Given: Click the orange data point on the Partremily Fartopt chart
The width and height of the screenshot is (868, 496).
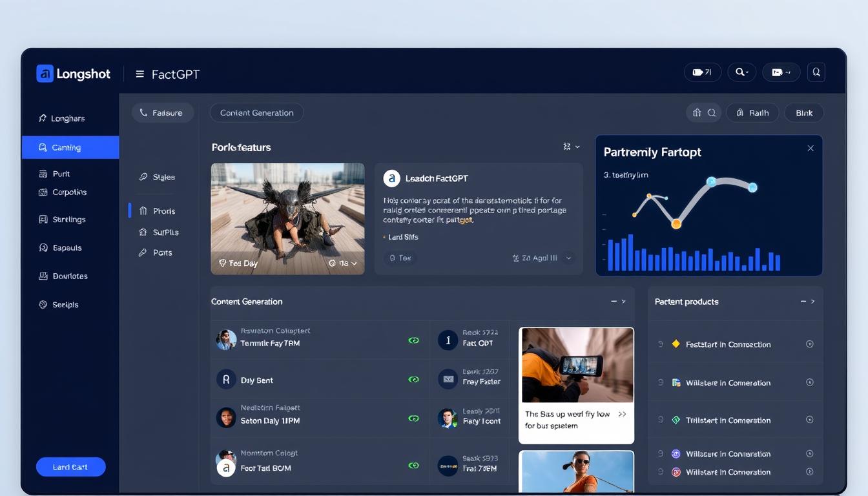Looking at the screenshot, I should (677, 224).
